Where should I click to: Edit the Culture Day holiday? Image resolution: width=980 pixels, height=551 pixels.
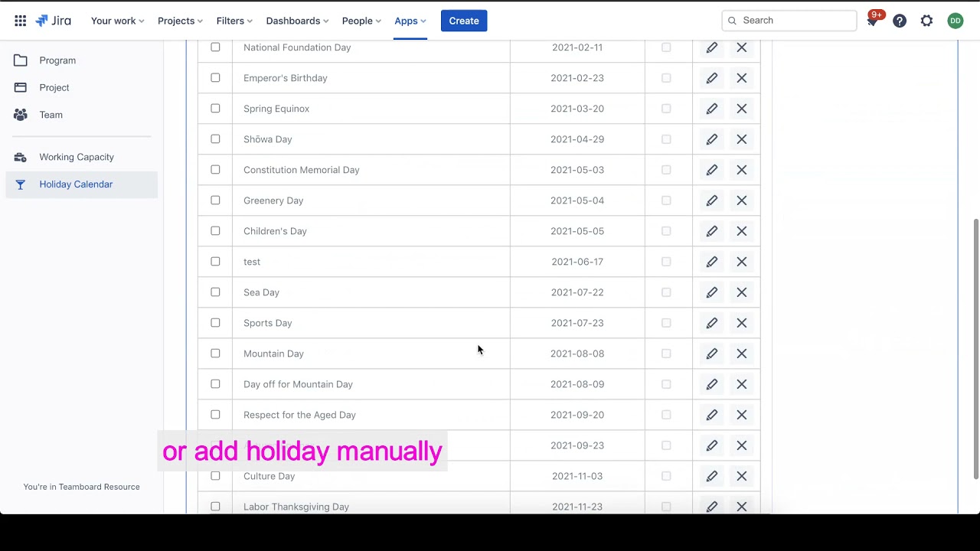[x=712, y=476]
